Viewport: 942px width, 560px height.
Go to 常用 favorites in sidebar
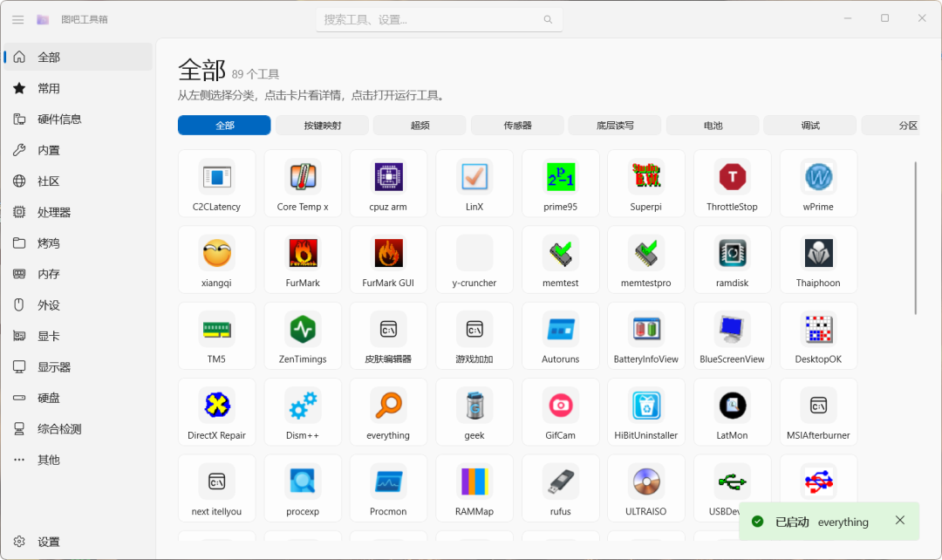[78, 88]
